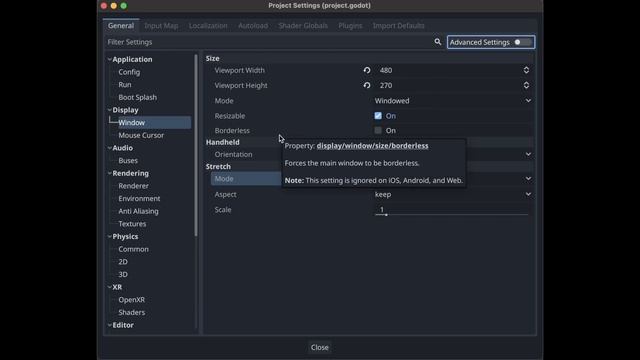Open the Size Mode dropdown (Windowed)

click(x=453, y=101)
